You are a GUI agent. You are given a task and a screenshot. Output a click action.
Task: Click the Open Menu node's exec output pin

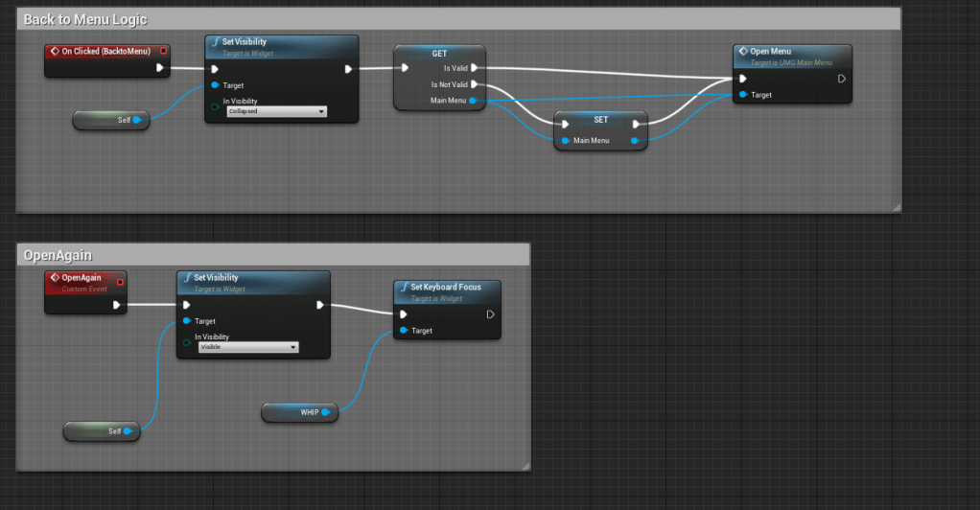841,79
